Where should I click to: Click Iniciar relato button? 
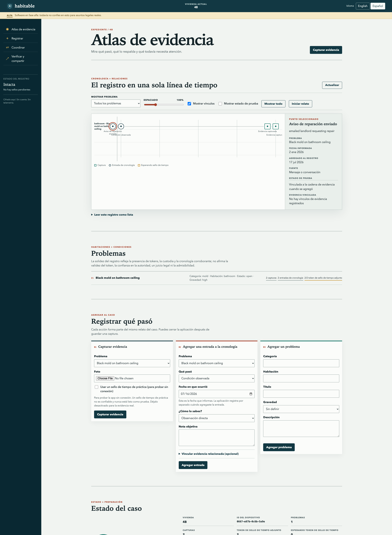click(300, 104)
